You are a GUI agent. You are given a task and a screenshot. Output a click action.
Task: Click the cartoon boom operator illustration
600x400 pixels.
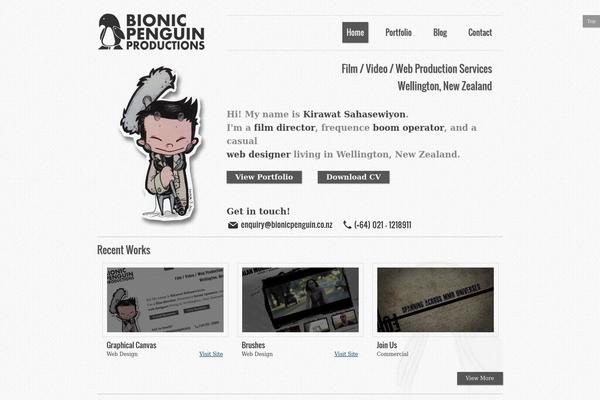point(161,145)
